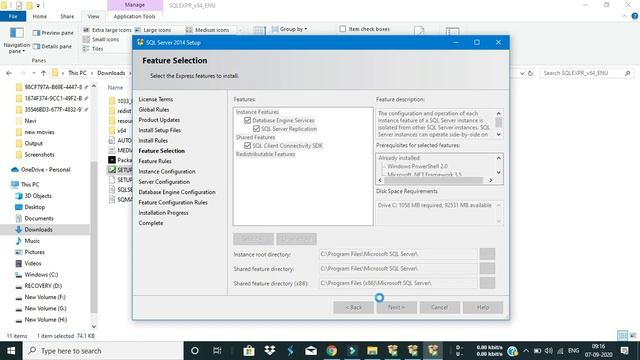This screenshot has height=360, width=640.
Task: Open the Manage contextual tab
Action: pyautogui.click(x=135, y=5)
